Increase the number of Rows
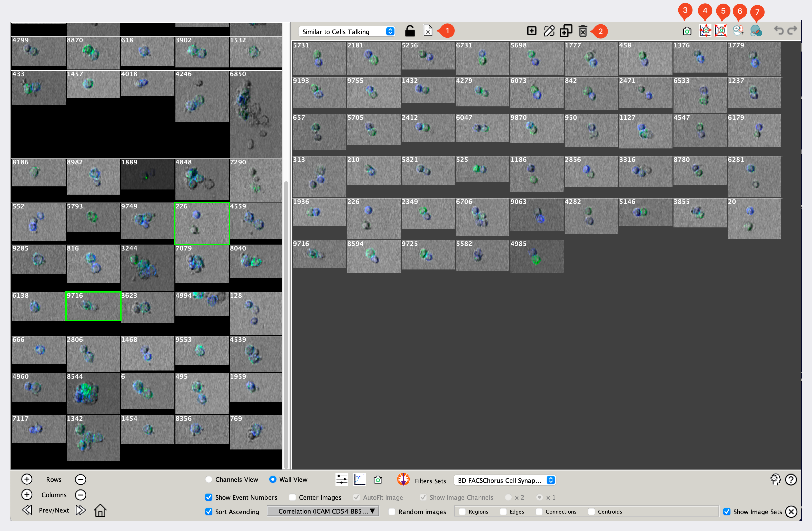The image size is (812, 531). point(27,479)
